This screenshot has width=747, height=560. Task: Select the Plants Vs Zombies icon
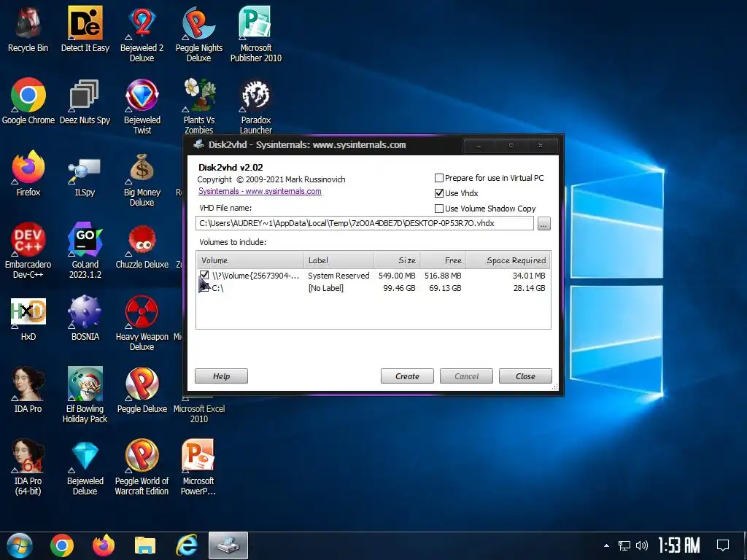point(198,106)
